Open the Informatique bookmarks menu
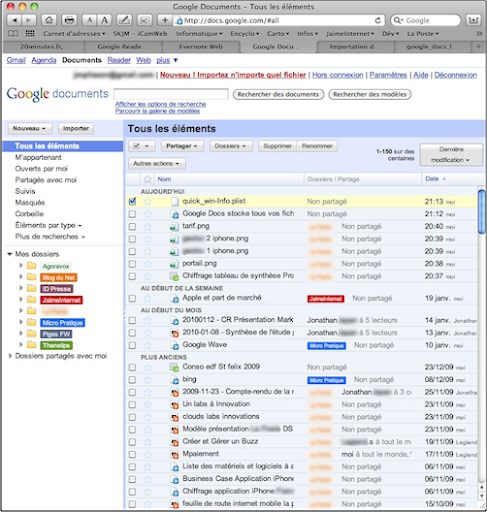This screenshot has height=512, width=487. click(199, 34)
